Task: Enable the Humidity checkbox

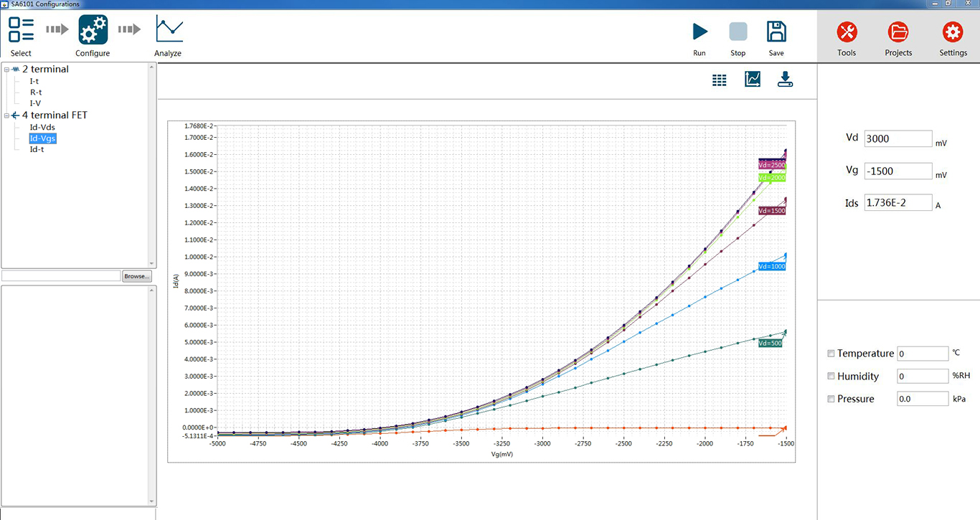Action: [x=831, y=376]
